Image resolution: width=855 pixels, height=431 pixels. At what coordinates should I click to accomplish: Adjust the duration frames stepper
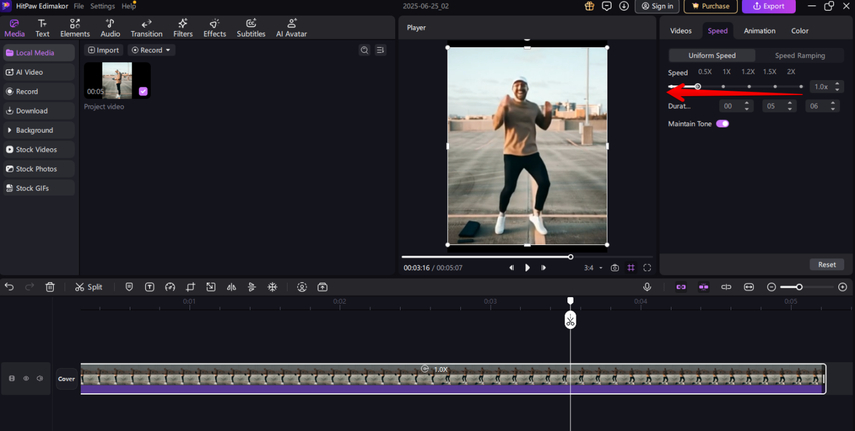[x=833, y=106]
